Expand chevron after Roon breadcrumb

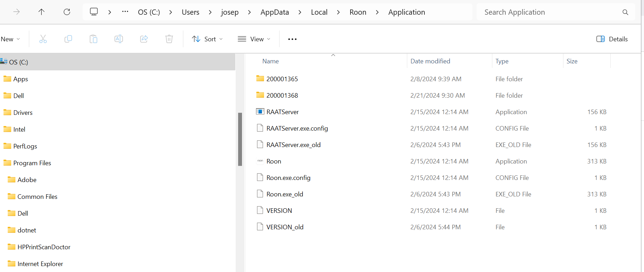pos(377,12)
